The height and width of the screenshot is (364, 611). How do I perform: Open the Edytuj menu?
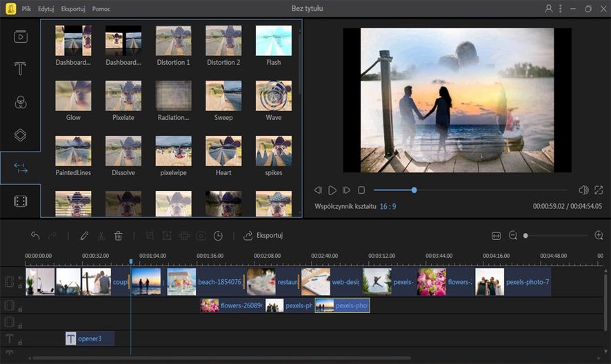tap(46, 8)
